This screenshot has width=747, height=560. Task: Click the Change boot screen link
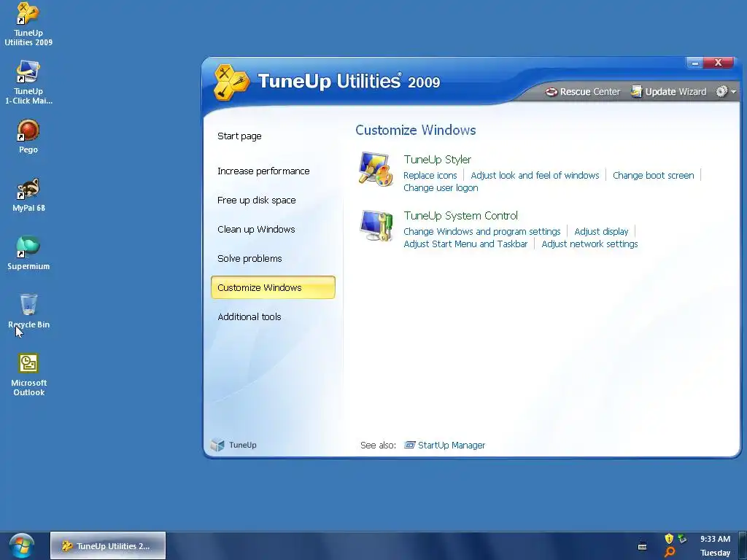[x=653, y=175]
